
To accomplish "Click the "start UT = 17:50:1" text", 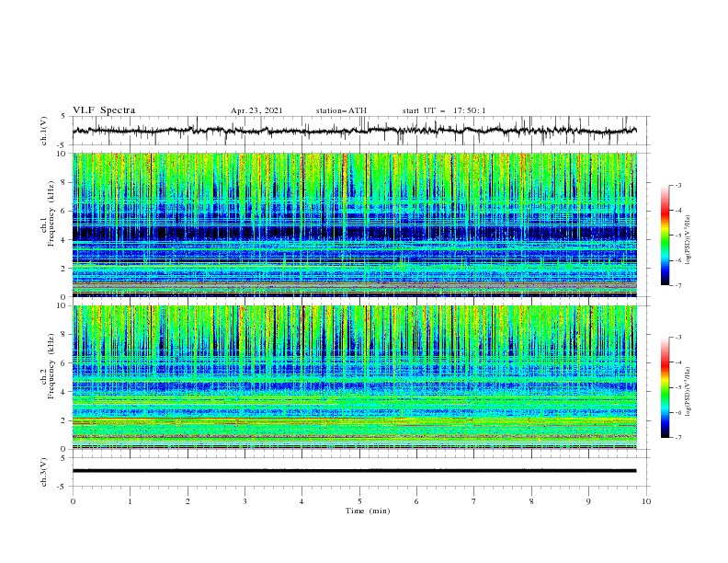I will 444,110.
